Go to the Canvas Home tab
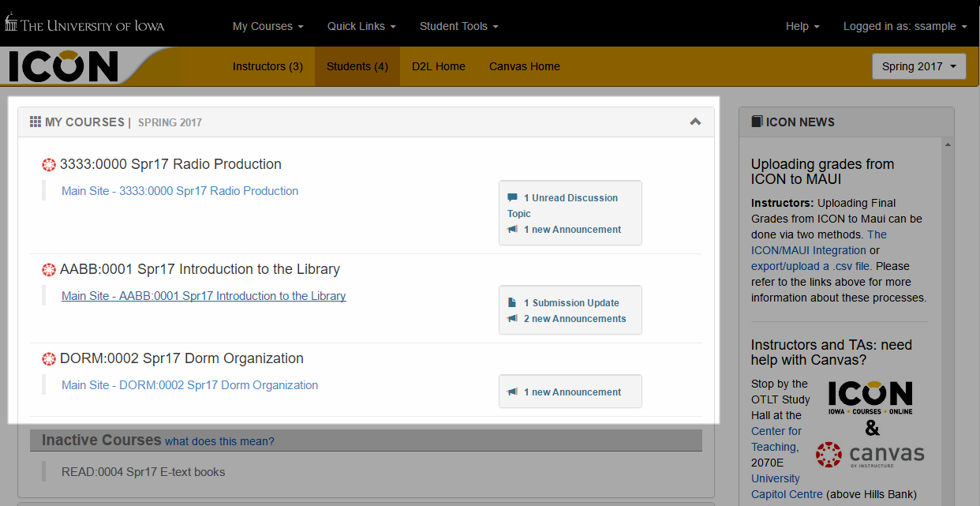Viewport: 980px width, 506px height. [x=525, y=66]
